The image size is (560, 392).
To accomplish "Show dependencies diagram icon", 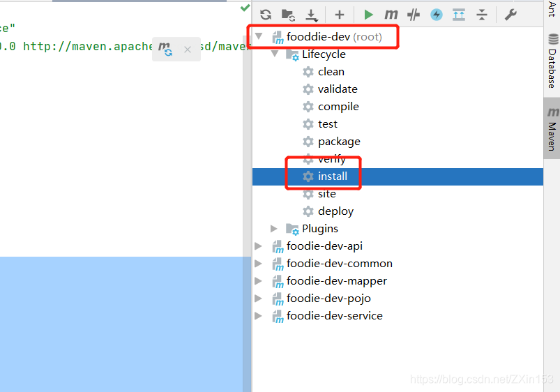I will 459,15.
